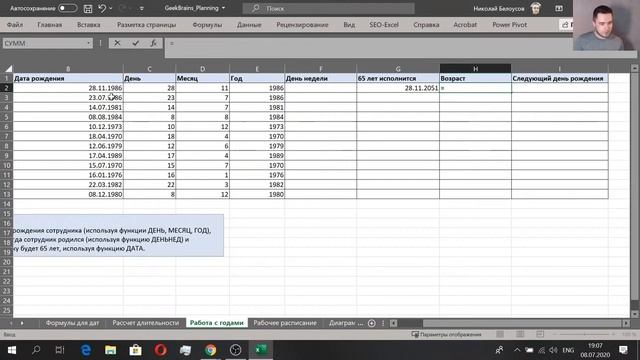Click cell with date 14.07.1981
This screenshot has width=640, height=360.
pyautogui.click(x=68, y=107)
